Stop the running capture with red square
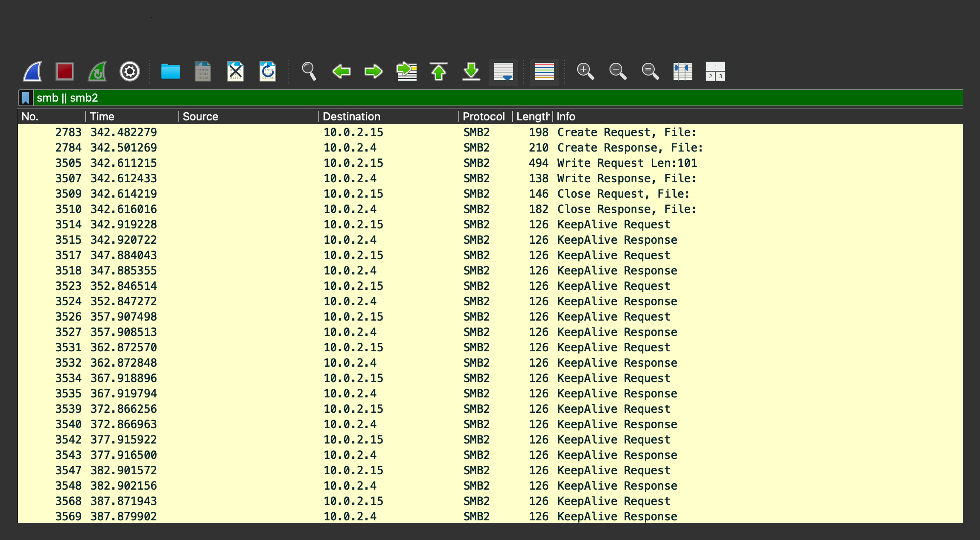Viewport: 980px width, 540px height. [x=65, y=71]
